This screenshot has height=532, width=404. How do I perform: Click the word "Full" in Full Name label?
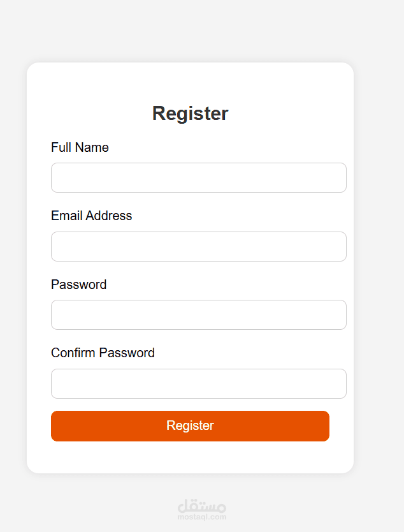61,147
